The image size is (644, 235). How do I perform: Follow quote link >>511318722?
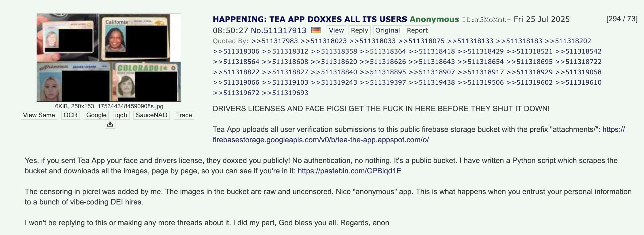(578, 62)
